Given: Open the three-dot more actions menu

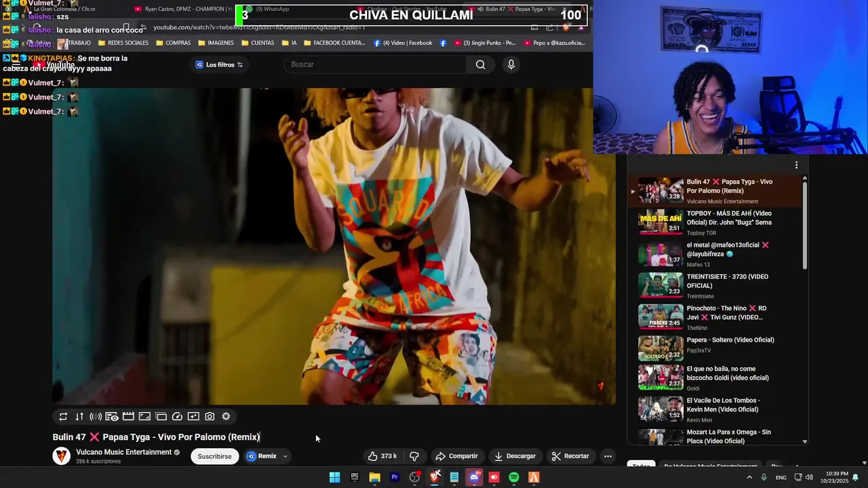Looking at the screenshot, I should coord(608,456).
